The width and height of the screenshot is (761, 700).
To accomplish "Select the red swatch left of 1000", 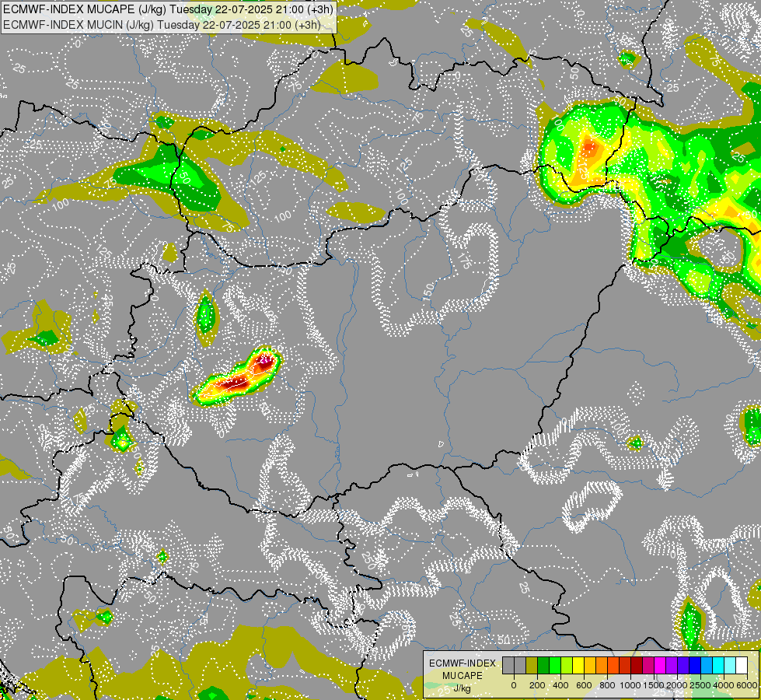I will tap(625, 666).
